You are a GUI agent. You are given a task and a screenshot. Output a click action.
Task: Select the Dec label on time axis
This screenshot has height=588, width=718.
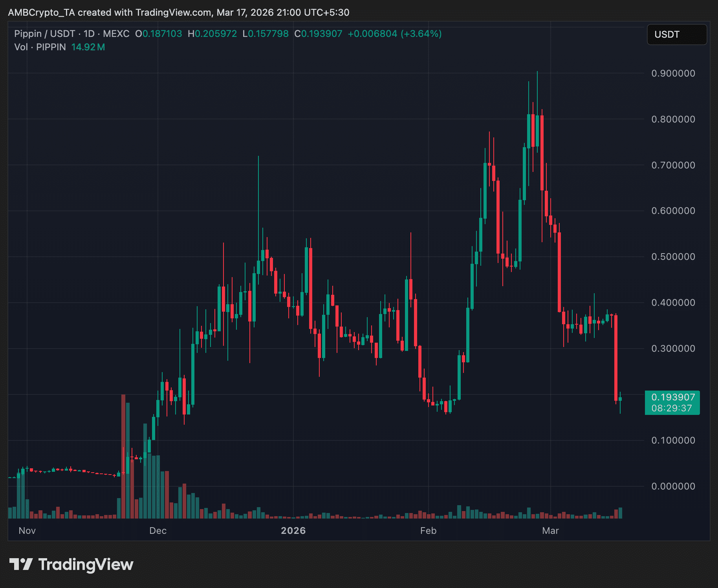[158, 531]
